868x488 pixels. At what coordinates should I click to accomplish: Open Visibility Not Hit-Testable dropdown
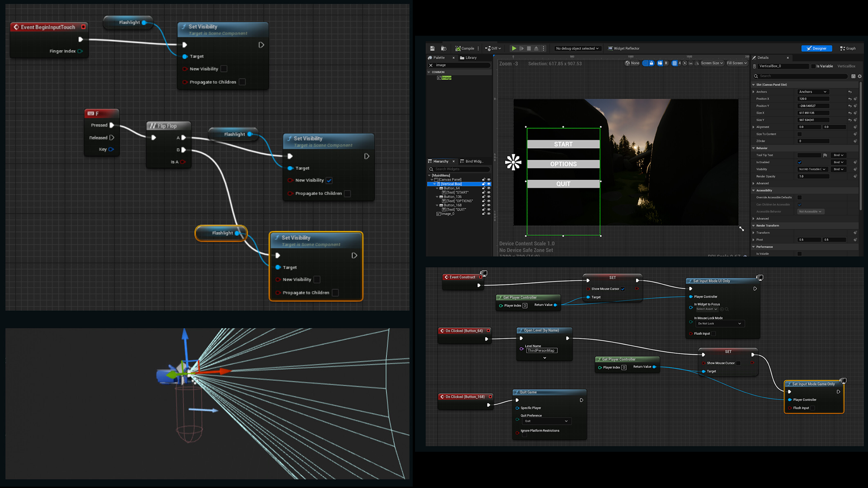pos(812,169)
